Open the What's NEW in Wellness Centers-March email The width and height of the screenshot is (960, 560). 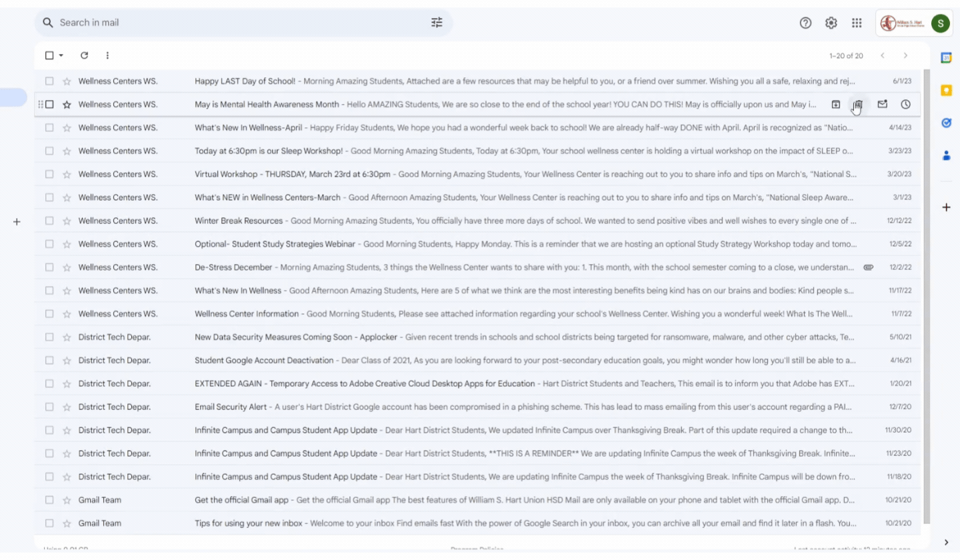tap(477, 197)
